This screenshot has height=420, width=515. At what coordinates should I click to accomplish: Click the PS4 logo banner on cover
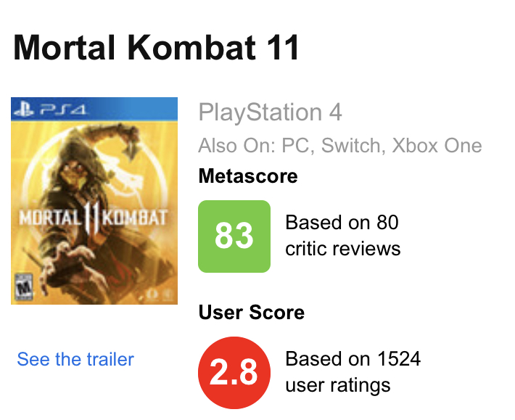click(94, 109)
